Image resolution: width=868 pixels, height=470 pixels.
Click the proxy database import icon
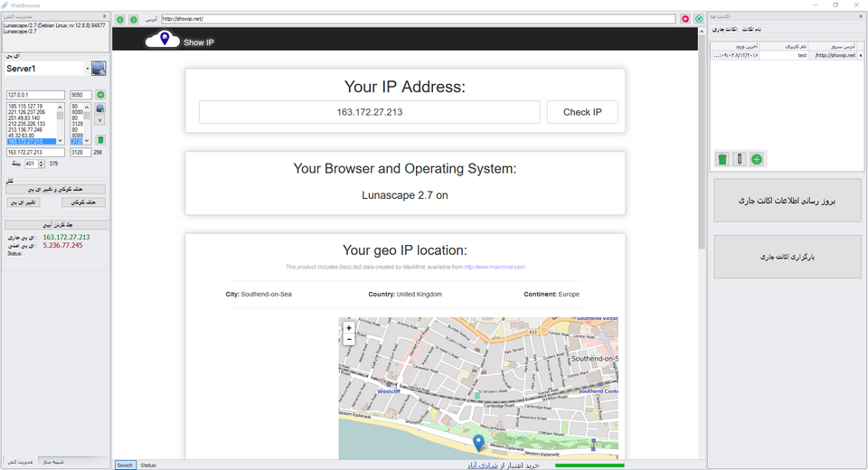pos(100,108)
